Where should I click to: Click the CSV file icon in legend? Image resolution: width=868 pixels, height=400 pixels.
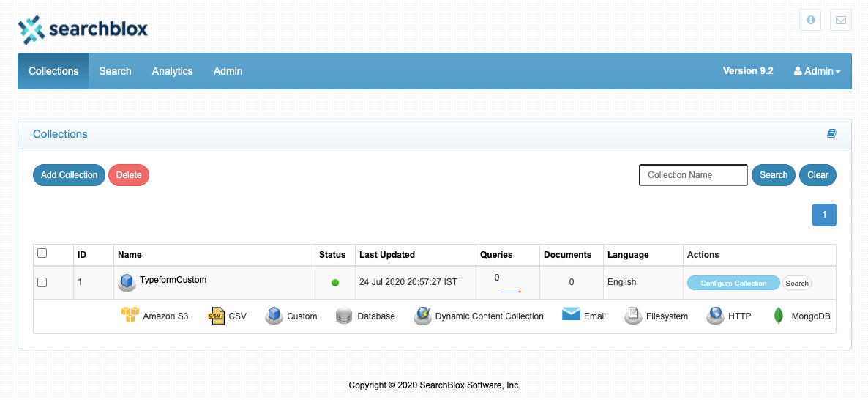coord(217,316)
